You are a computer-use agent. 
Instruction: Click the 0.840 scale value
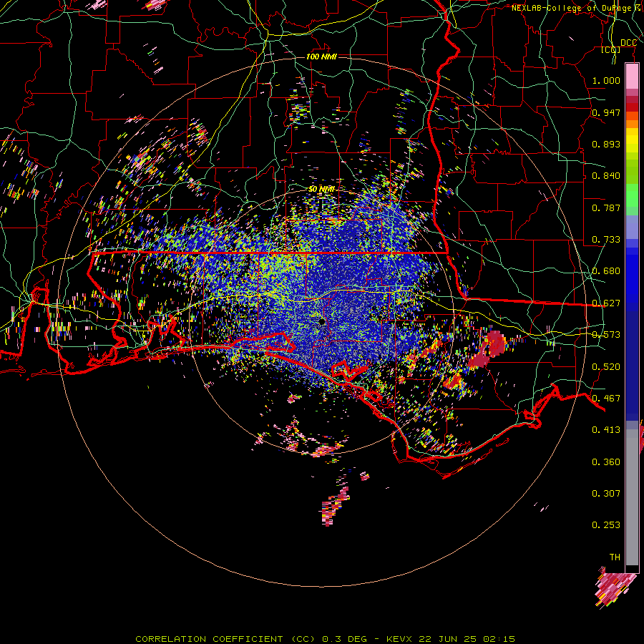tap(606, 176)
